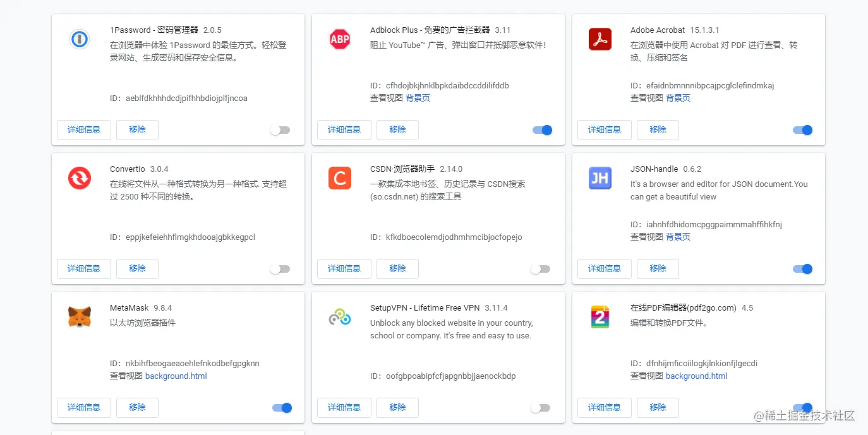Open 详细信息 for JSON-handle

605,268
